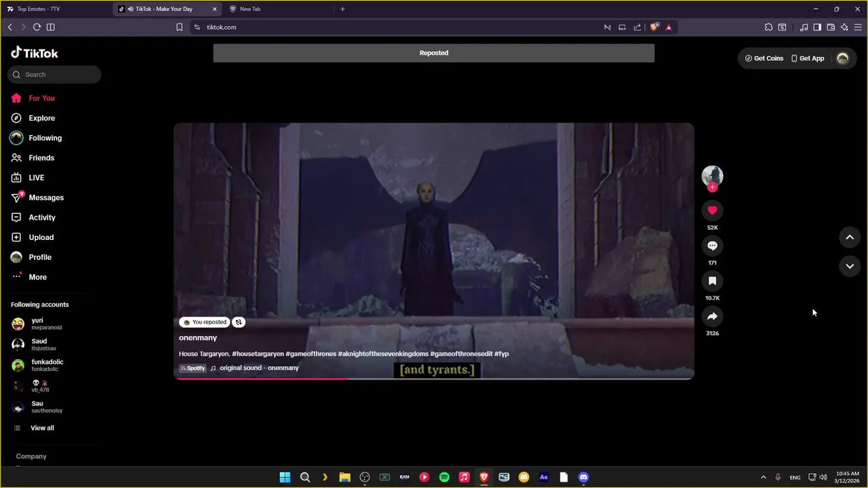868x488 pixels.
Task: Share the video using the arrow icon
Action: click(x=712, y=316)
